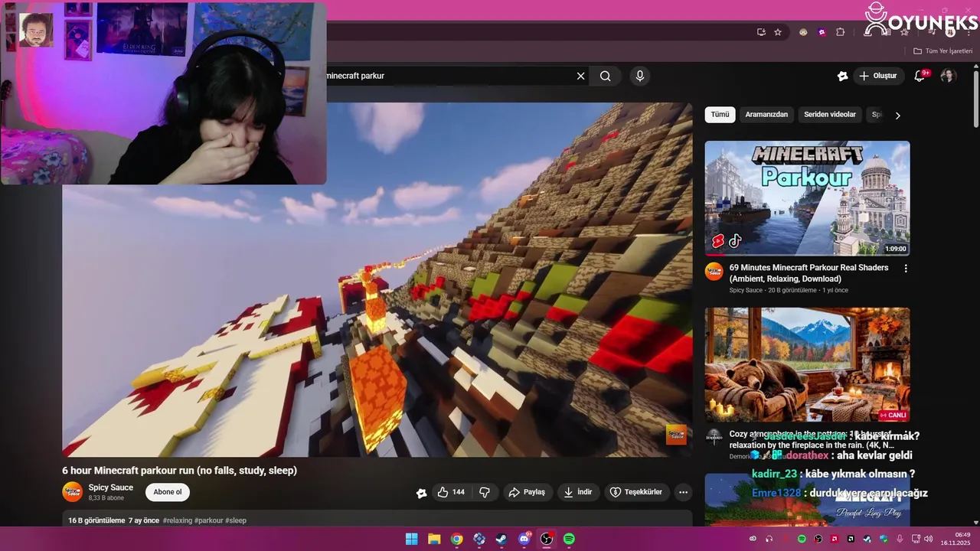Open the YouTube account avatar menu
Screen dimensions: 980x551
[948, 76]
